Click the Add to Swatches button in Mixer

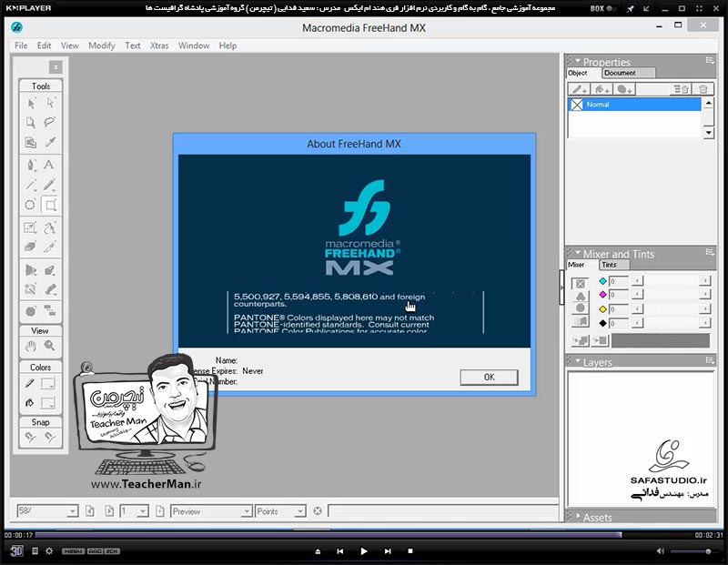click(x=580, y=341)
